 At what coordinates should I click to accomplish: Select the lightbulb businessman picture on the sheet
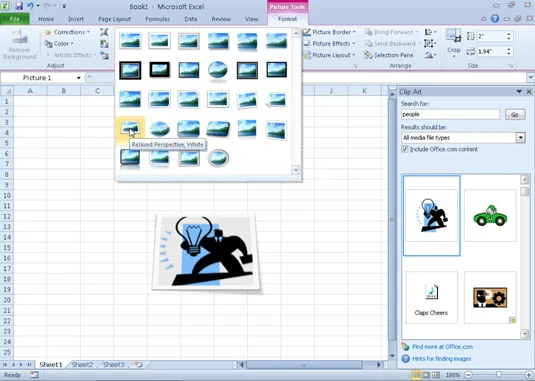(x=206, y=252)
